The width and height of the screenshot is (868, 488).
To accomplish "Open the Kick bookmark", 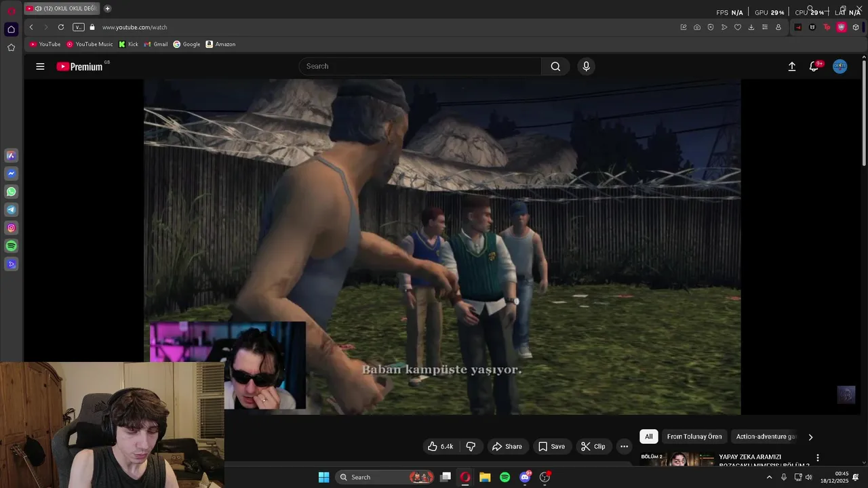I will [128, 44].
